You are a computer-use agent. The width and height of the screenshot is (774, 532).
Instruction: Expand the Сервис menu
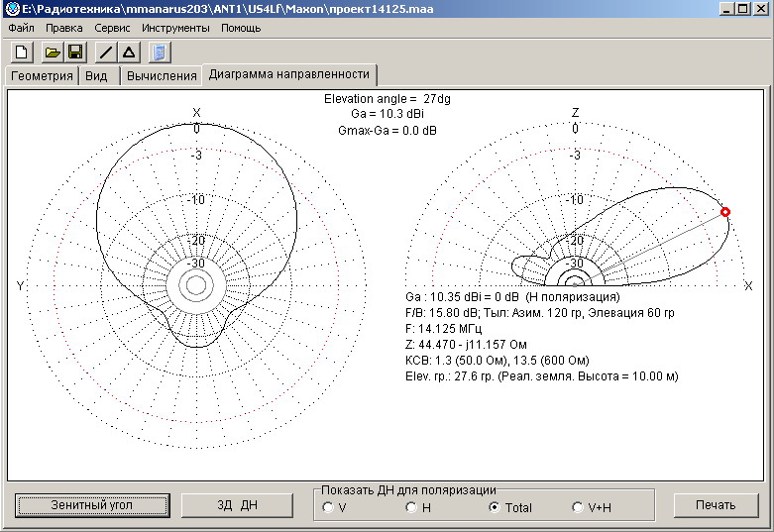pos(112,28)
